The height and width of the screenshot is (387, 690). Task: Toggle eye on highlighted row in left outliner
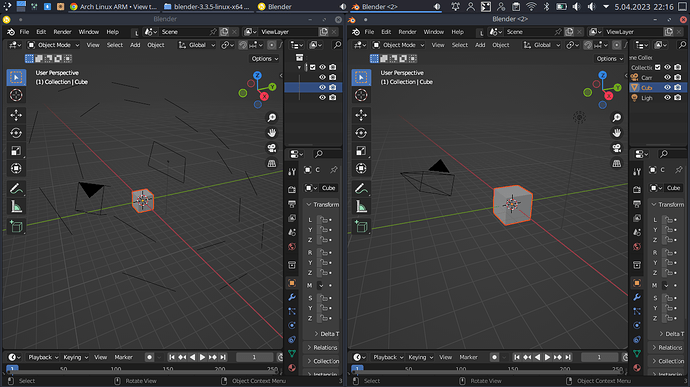click(x=323, y=88)
